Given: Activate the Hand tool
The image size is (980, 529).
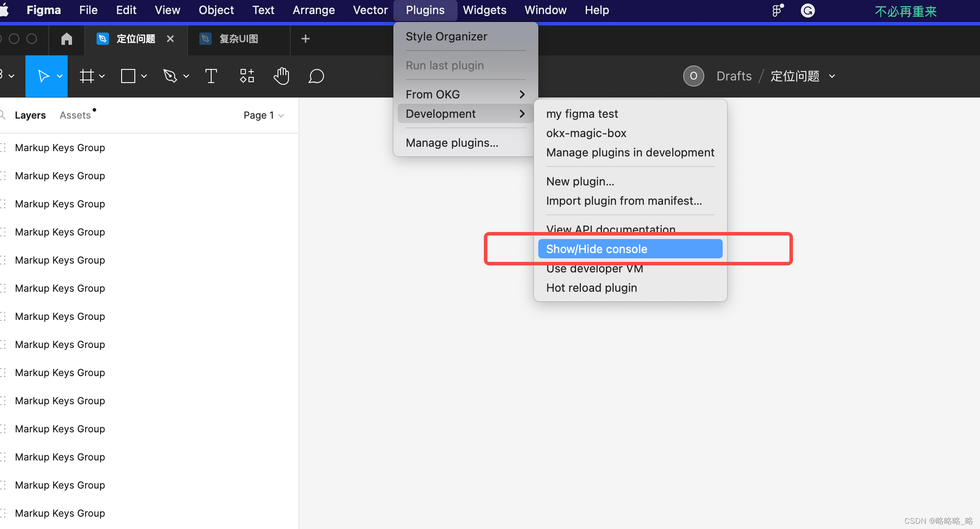Looking at the screenshot, I should [281, 76].
